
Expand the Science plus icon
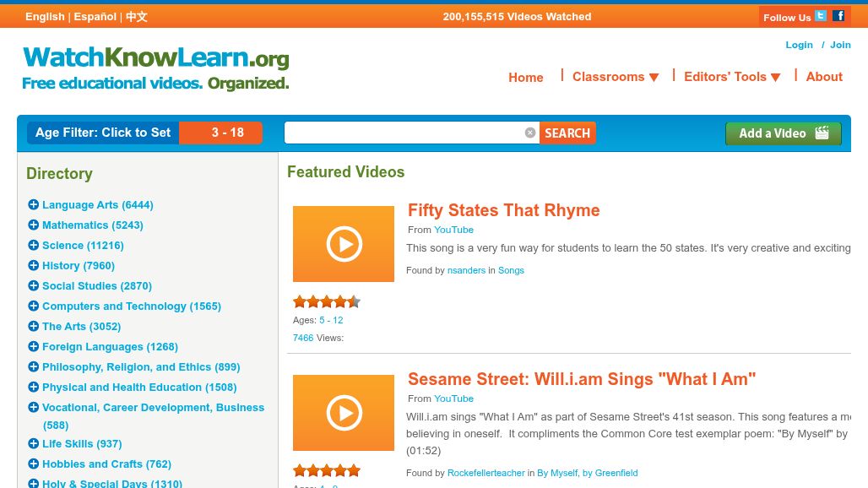point(34,245)
